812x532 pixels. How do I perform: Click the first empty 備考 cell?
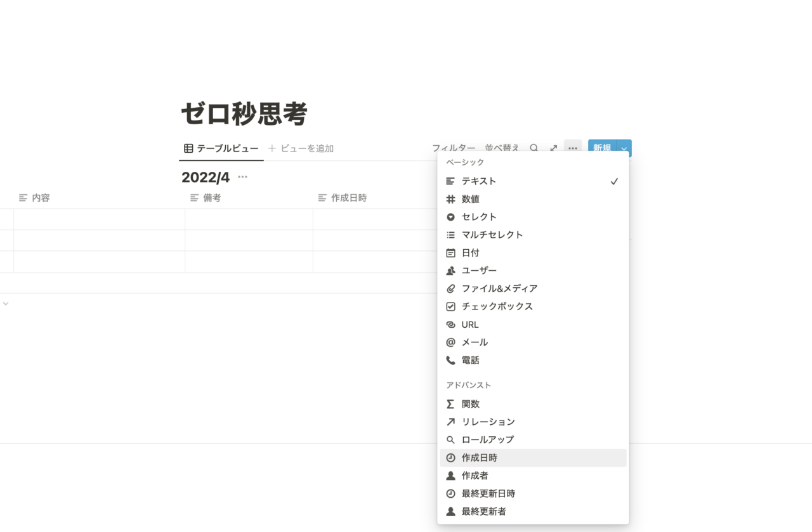[x=249, y=219]
